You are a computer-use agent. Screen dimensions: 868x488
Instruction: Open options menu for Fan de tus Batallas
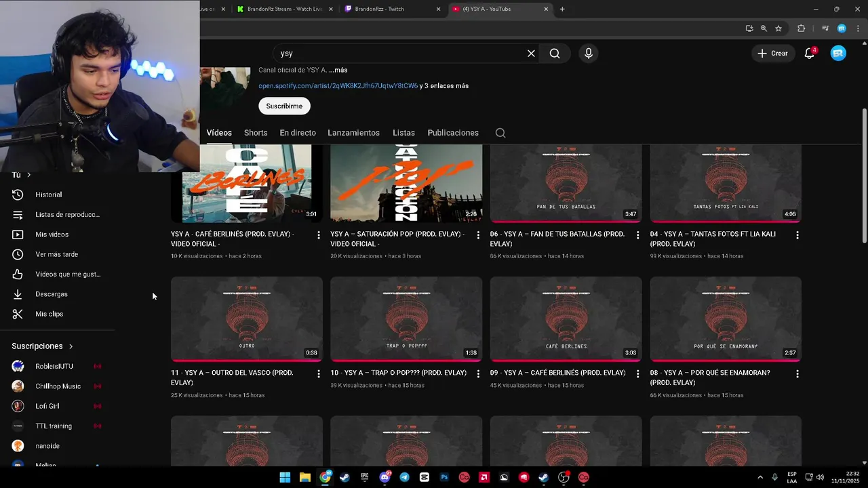coord(637,235)
